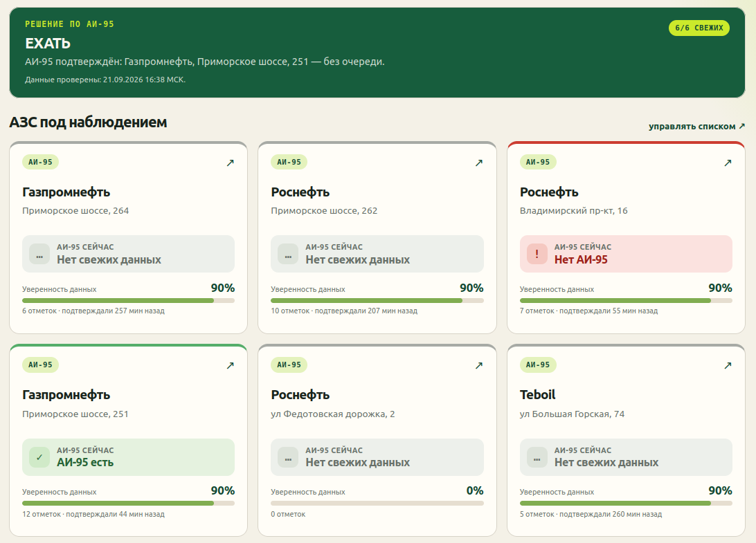Click the 'ЕХАТЬ' decision heading
The width and height of the screenshot is (756, 543).
click(48, 44)
